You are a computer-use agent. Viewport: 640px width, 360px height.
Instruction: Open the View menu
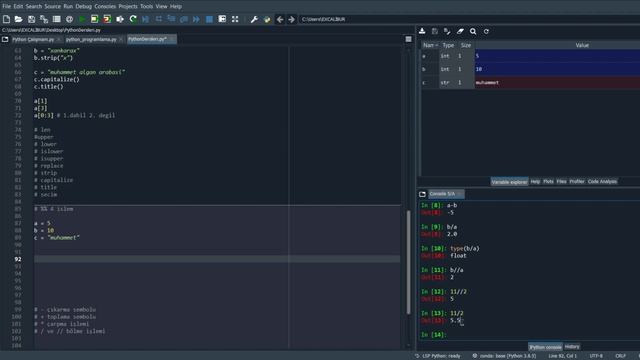coord(161,6)
